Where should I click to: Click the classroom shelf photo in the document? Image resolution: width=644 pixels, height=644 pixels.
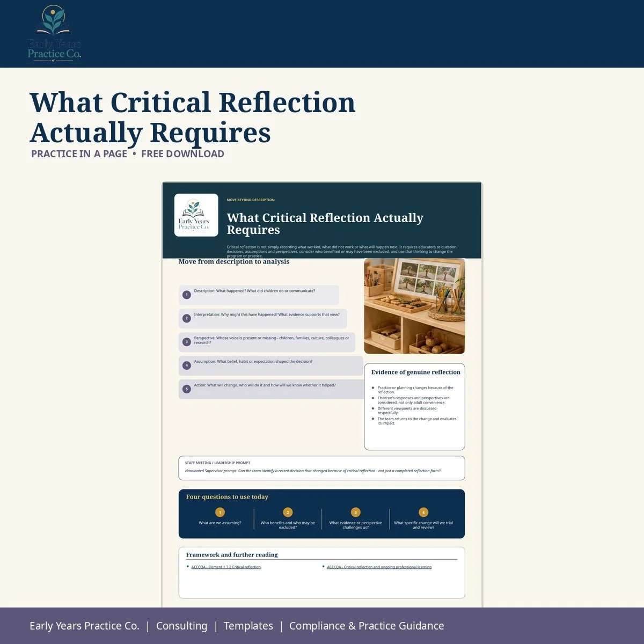point(414,306)
